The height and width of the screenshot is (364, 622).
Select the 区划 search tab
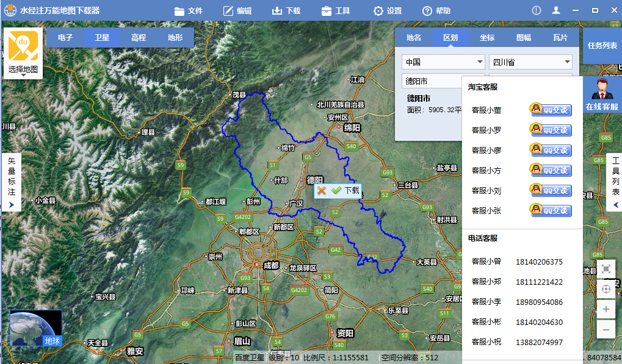click(450, 38)
